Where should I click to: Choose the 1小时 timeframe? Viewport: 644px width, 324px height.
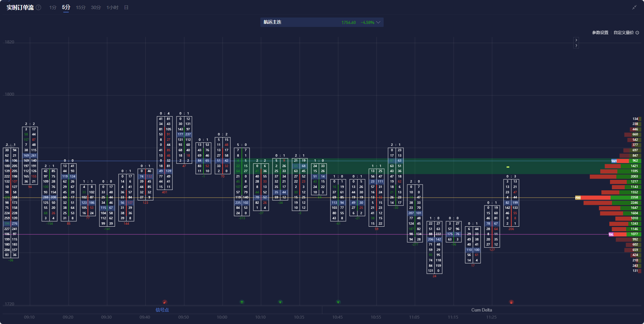112,7
